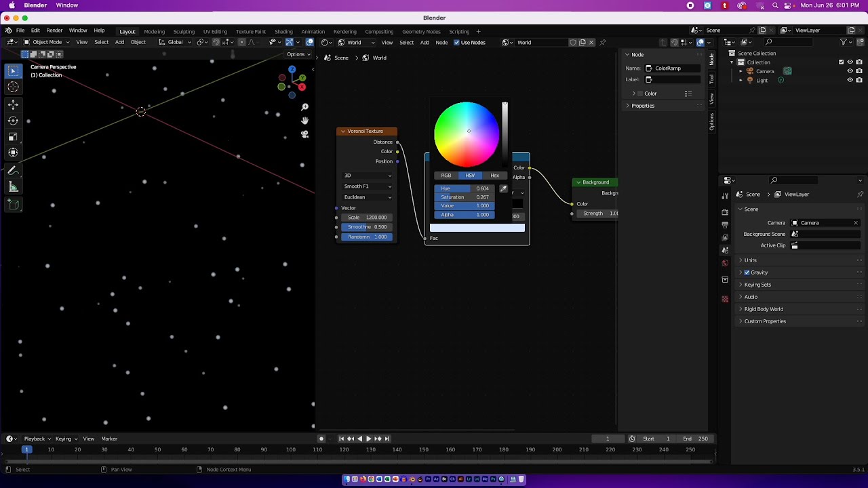This screenshot has width=868, height=488.
Task: Open the Voronoi 3D dimensions dropdown
Action: coord(368,176)
